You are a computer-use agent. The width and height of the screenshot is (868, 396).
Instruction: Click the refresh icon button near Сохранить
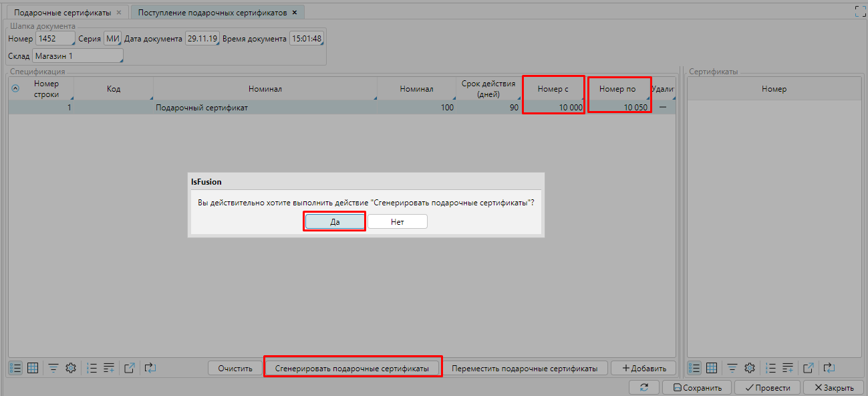click(x=644, y=387)
